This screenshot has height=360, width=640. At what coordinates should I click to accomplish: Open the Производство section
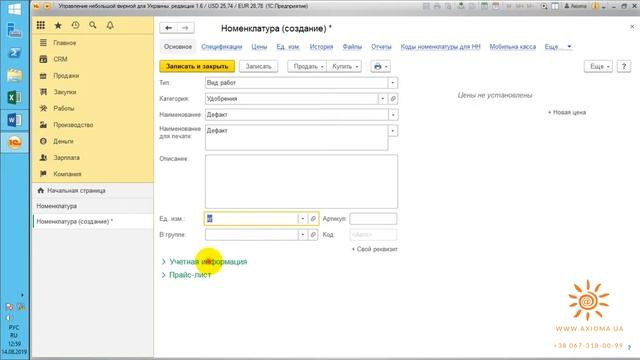point(73,124)
